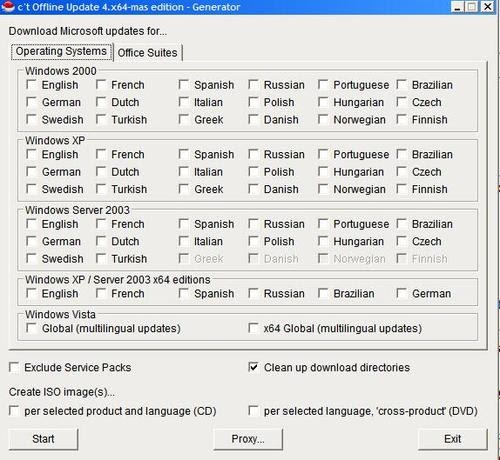Select the Operating Systems tab

[61, 51]
